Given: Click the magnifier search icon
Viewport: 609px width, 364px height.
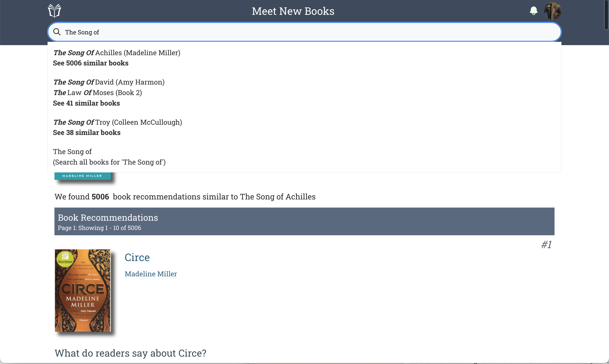Looking at the screenshot, I should (57, 32).
